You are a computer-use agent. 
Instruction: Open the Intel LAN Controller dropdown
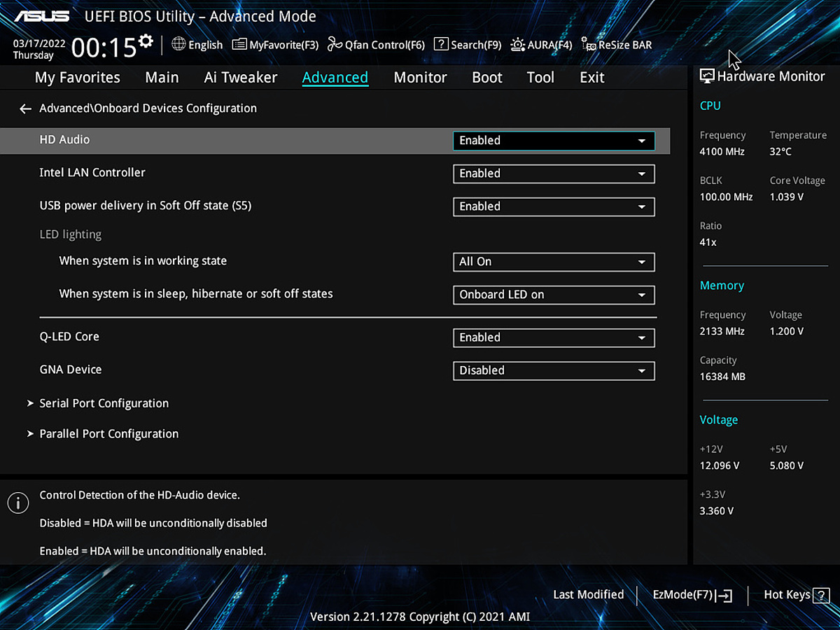[x=554, y=174]
